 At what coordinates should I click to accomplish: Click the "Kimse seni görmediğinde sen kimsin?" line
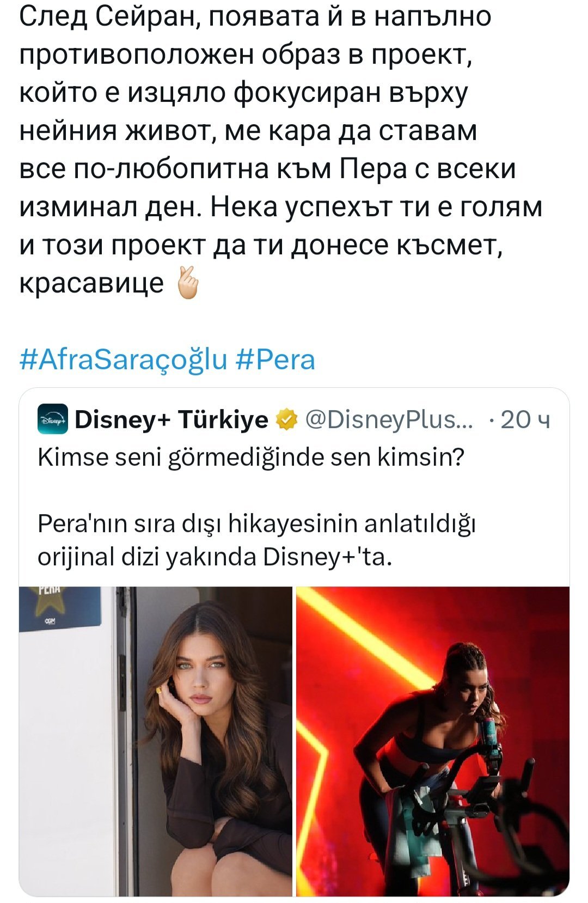coord(251,457)
